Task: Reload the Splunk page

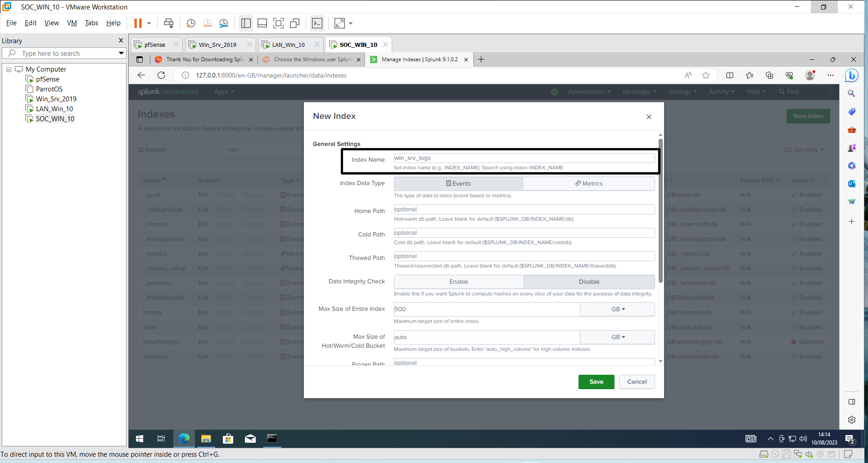Action: pos(161,75)
